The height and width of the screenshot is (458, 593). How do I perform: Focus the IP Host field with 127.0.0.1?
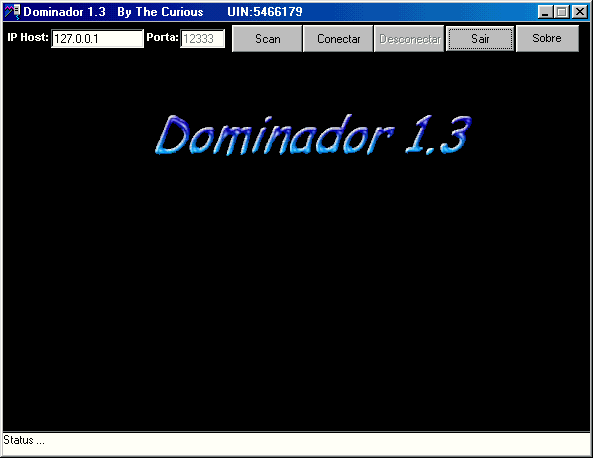click(x=97, y=39)
